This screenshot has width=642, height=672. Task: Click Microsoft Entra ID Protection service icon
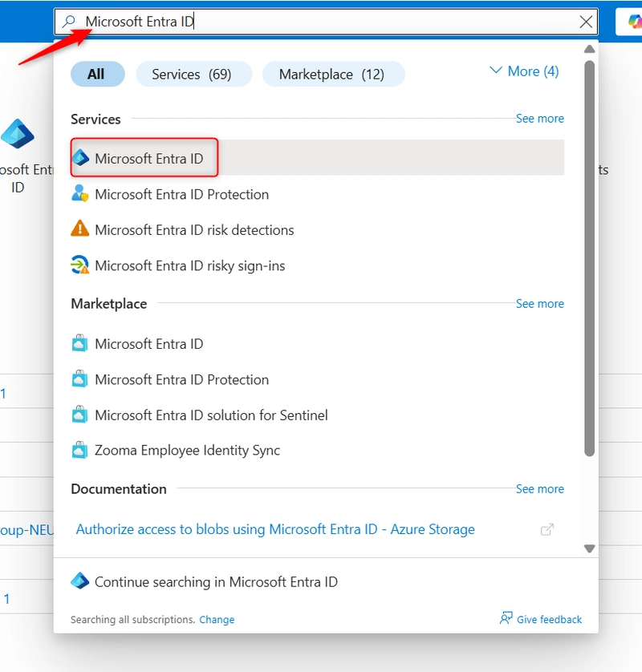[x=79, y=194]
